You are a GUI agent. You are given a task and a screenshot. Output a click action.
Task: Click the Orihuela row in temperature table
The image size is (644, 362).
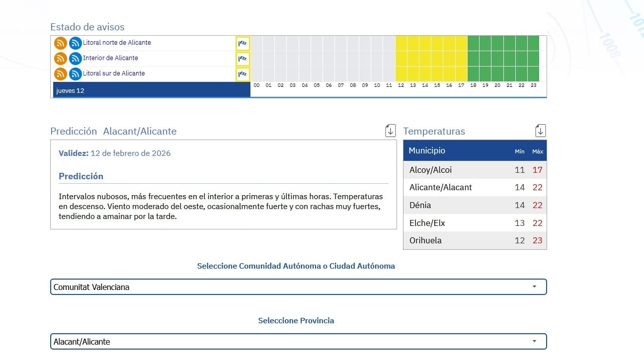pyautogui.click(x=475, y=240)
